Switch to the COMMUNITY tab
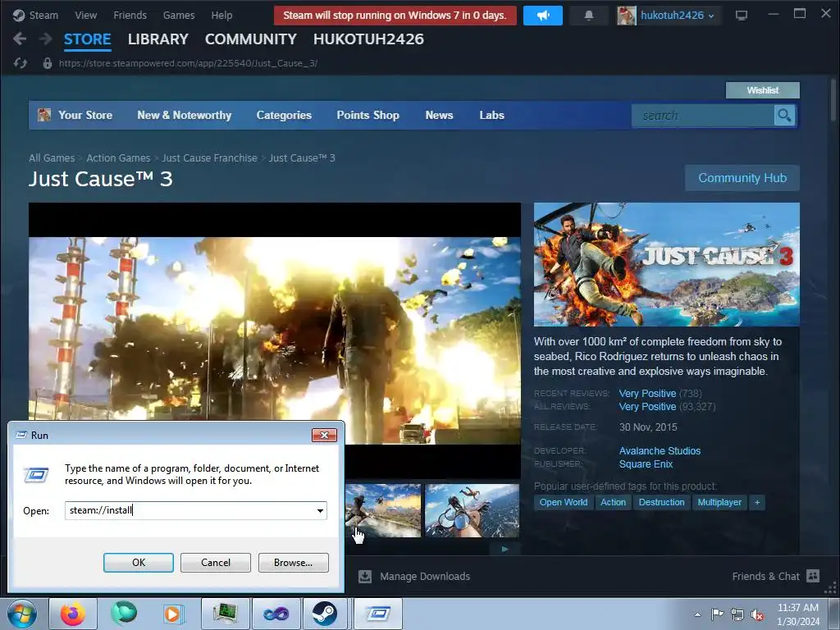 pyautogui.click(x=251, y=39)
